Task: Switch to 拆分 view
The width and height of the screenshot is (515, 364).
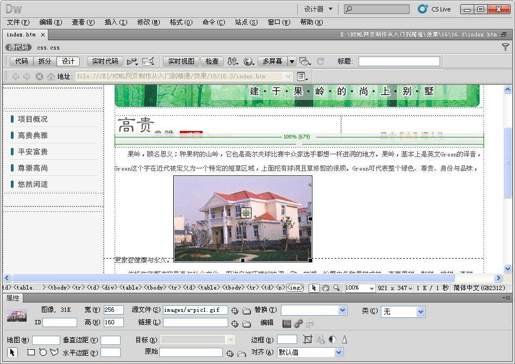Action: point(45,61)
